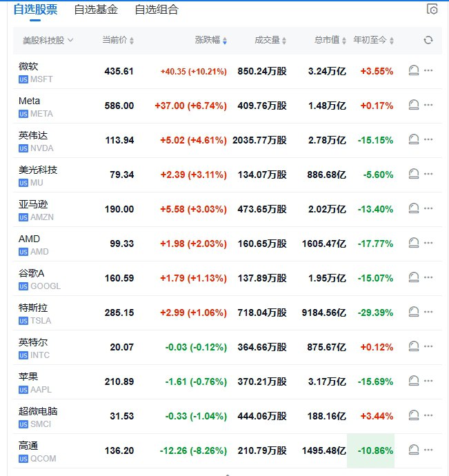
Task: Set price alert bell for 美光科技 MU
Action: pos(414,174)
